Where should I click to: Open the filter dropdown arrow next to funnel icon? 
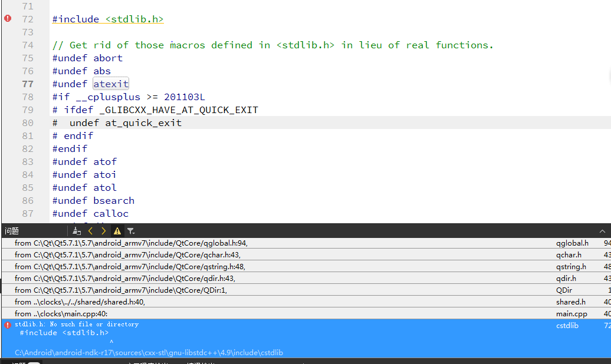tap(134, 233)
